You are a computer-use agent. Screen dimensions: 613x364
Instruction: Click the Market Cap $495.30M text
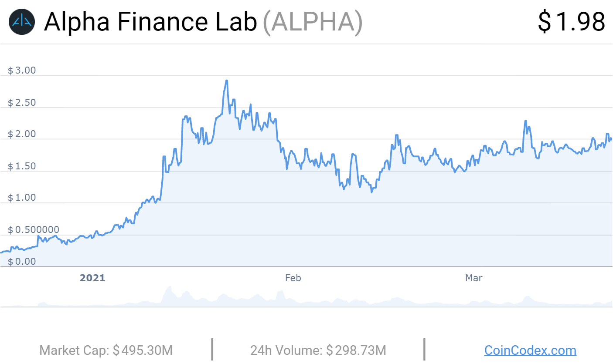click(106, 350)
